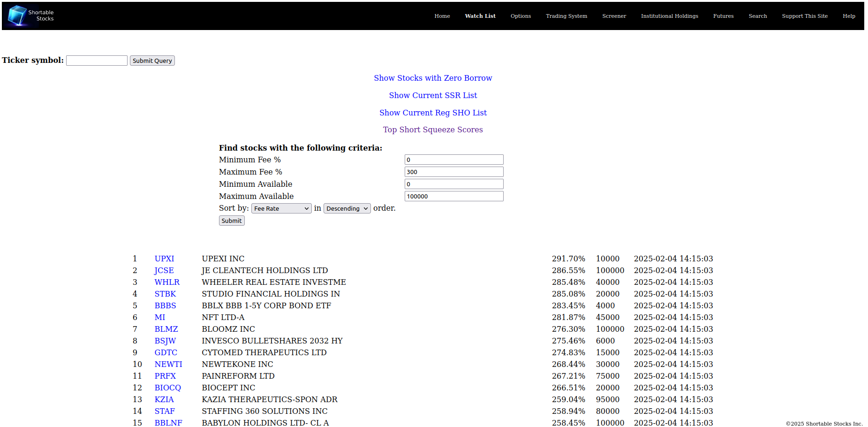Image resolution: width=868 pixels, height=427 pixels.
Task: Open the GDTC ticker link
Action: point(166,352)
